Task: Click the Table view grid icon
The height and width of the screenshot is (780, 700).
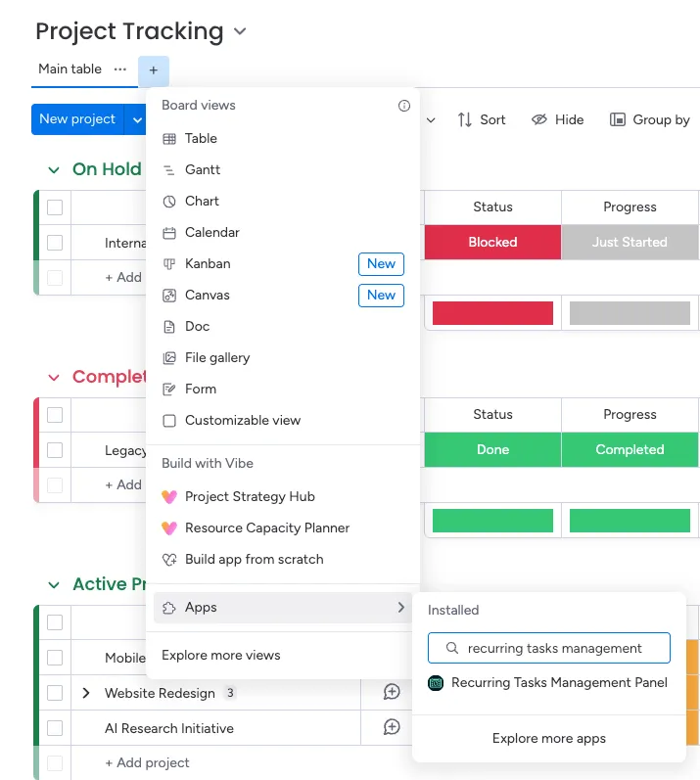Action: pos(169,139)
